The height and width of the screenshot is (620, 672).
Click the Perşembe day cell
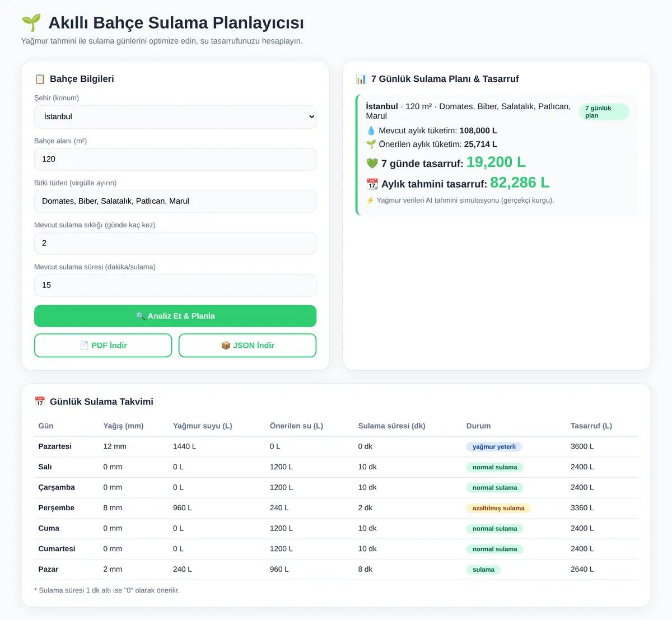click(x=56, y=508)
